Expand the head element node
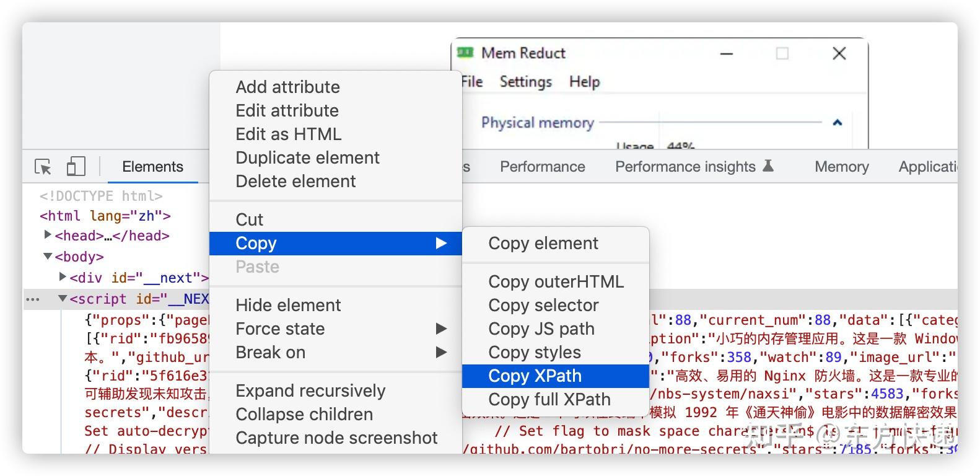 (48, 236)
